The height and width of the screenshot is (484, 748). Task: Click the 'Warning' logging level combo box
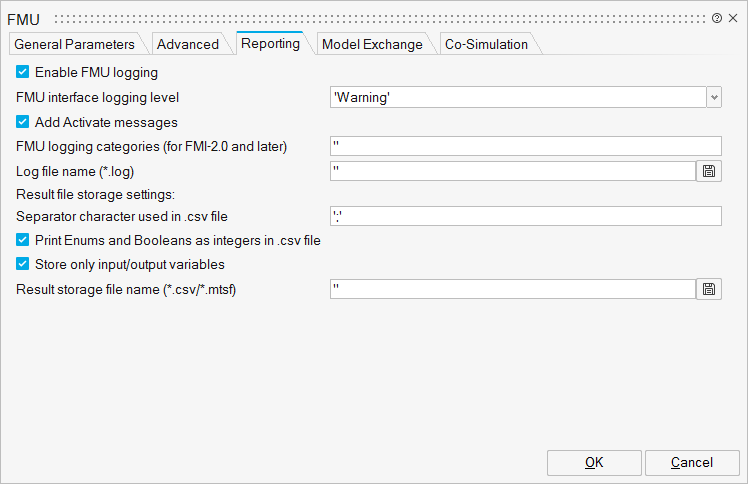coord(517,97)
